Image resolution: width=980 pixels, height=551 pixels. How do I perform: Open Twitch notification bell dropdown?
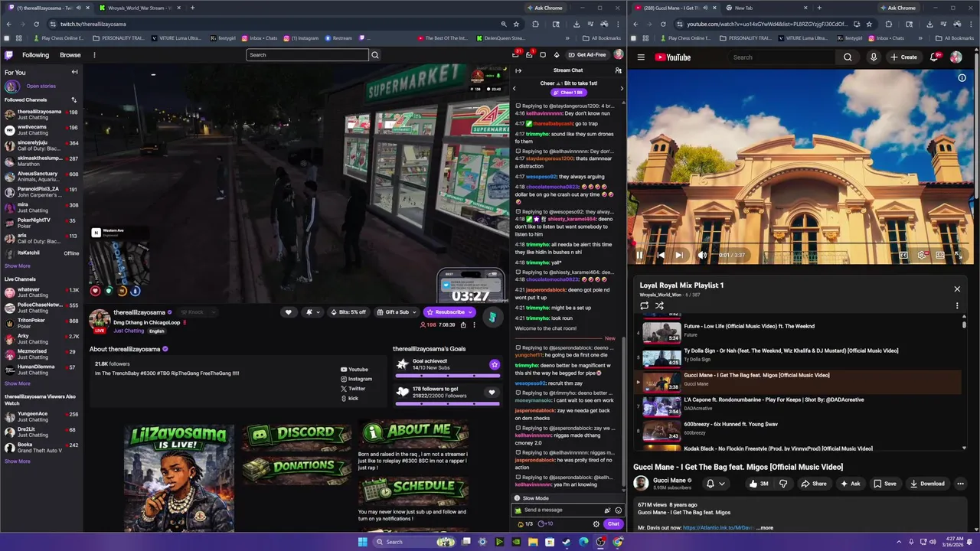[x=312, y=312]
